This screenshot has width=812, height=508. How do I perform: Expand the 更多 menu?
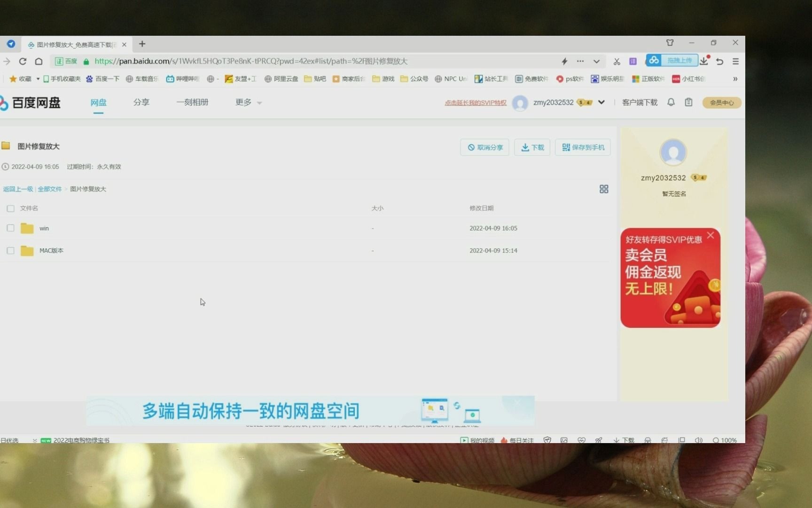point(248,102)
